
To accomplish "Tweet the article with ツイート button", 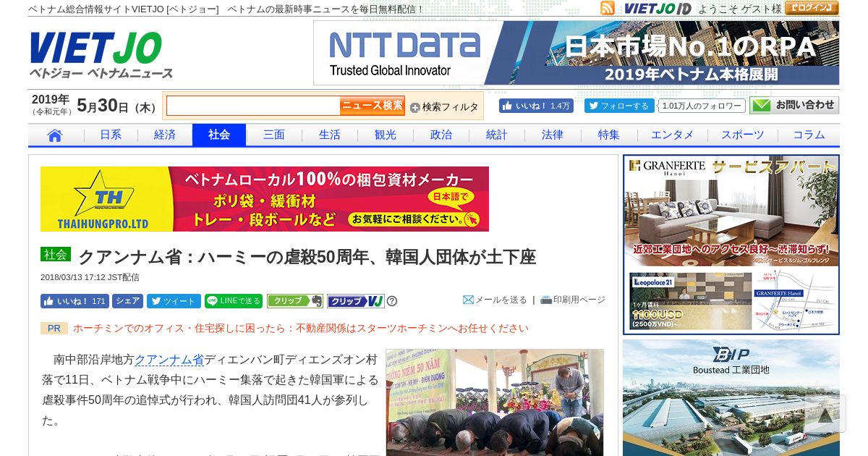I will pos(174,301).
